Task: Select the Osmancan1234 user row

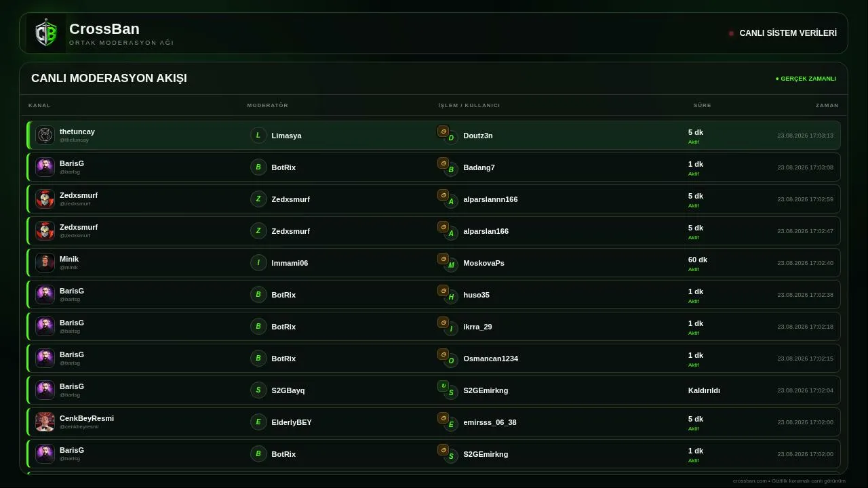Action: (x=434, y=359)
